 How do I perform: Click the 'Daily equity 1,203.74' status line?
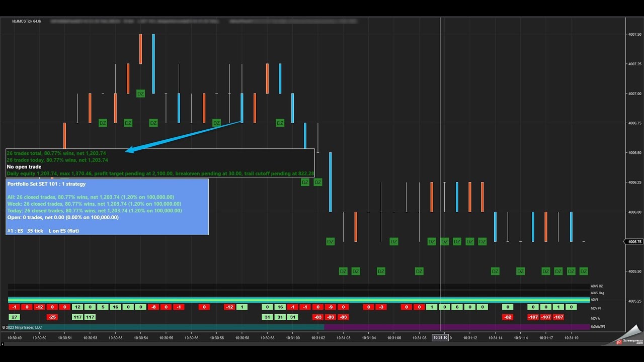pyautogui.click(x=160, y=173)
